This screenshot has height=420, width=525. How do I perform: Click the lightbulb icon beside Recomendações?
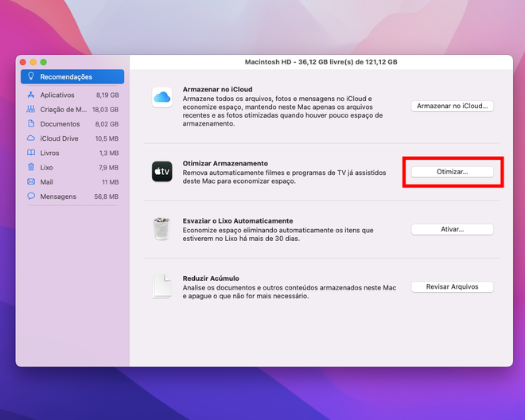[31, 76]
